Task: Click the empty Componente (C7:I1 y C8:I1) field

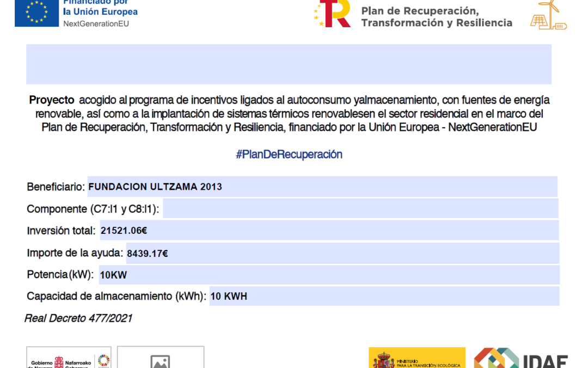Action: point(361,208)
